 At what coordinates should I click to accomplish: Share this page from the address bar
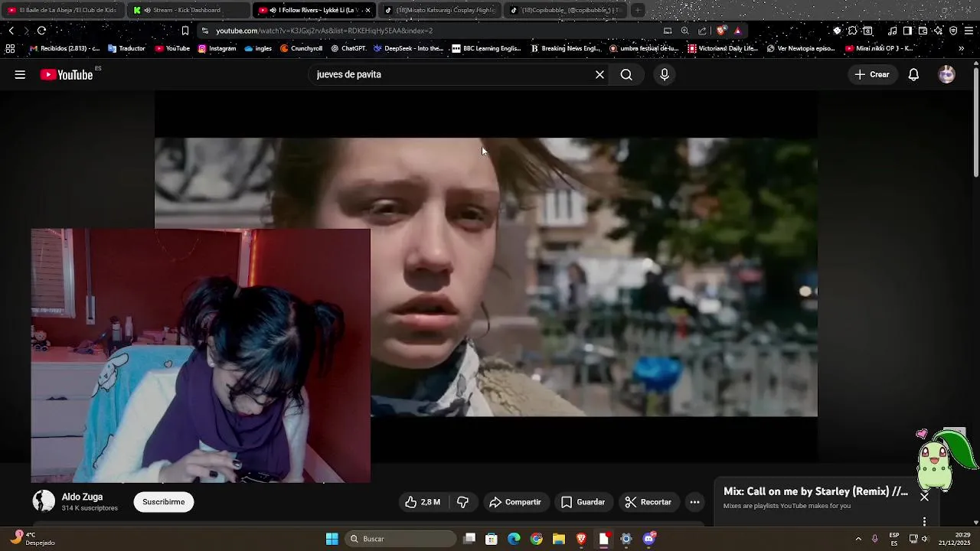click(702, 31)
